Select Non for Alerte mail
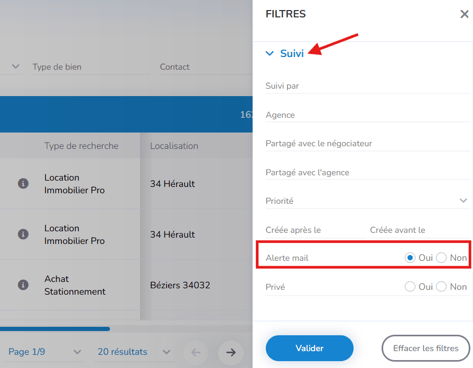The width and height of the screenshot is (473, 368). [441, 258]
